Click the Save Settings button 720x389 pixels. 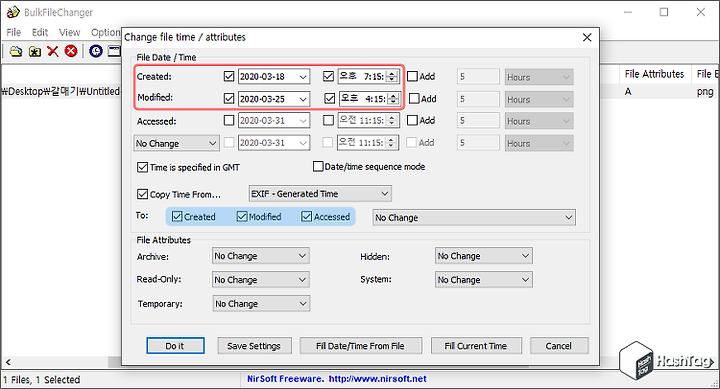point(254,346)
